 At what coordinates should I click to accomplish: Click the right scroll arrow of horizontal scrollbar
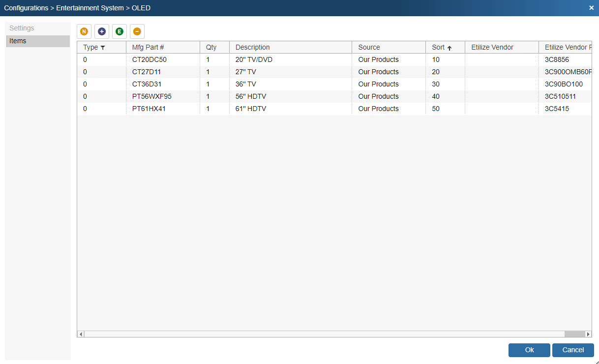[x=588, y=334]
